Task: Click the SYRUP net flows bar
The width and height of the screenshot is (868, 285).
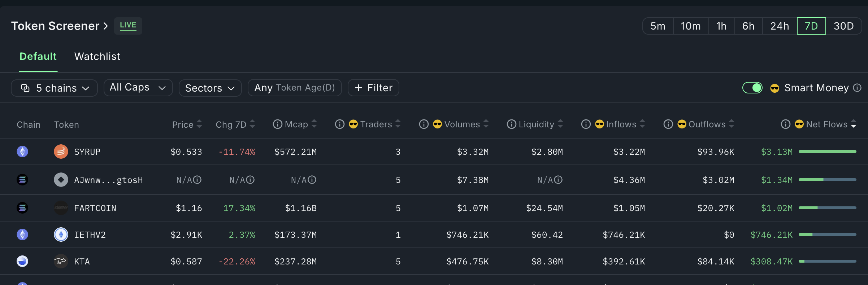Action: click(x=828, y=152)
